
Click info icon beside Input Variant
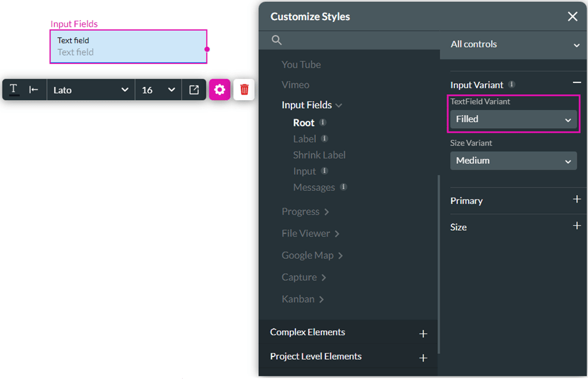[x=512, y=84]
